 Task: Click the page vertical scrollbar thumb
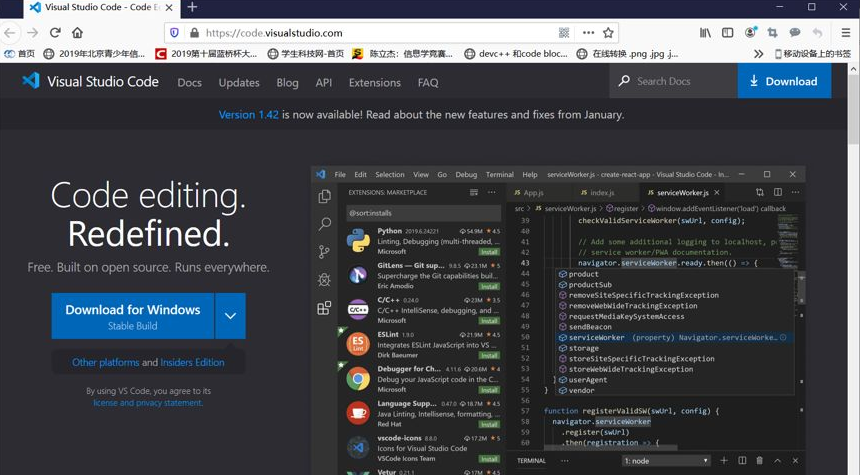853,110
